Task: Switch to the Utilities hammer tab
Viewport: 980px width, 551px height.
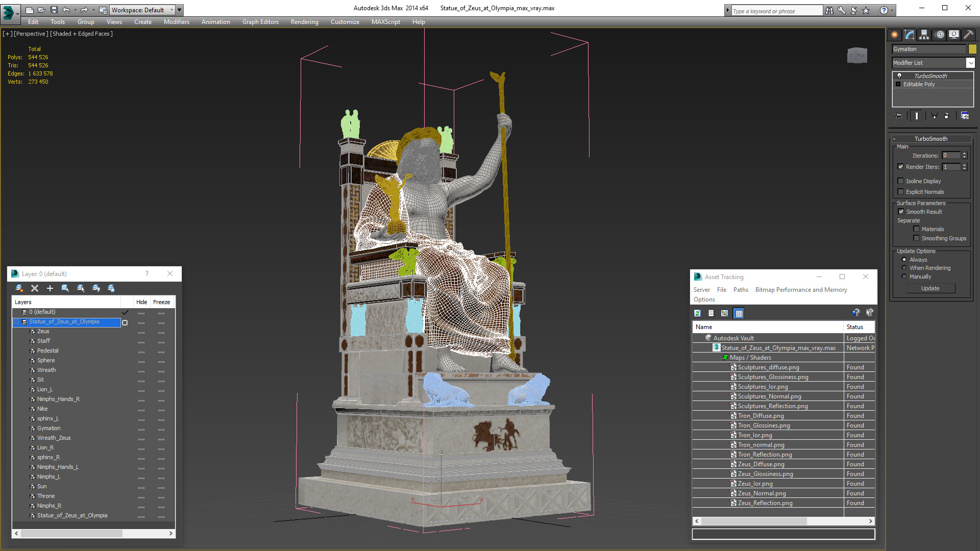Action: coord(968,35)
